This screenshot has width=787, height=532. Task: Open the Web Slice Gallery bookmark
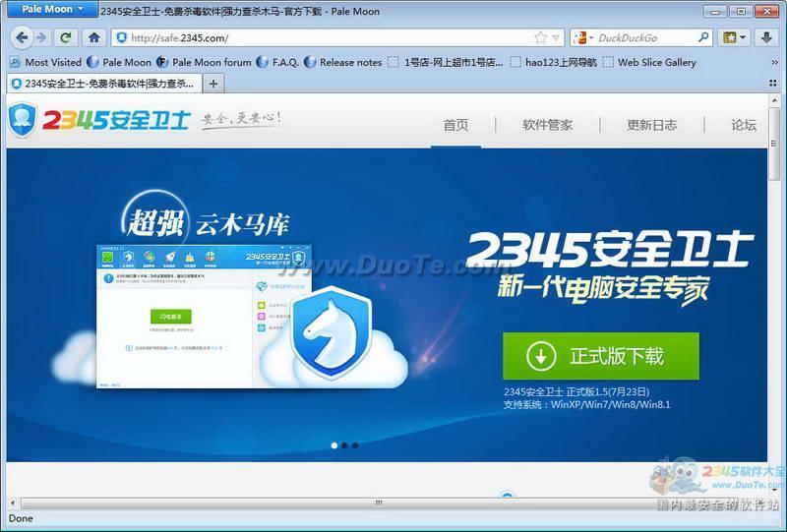point(649,62)
